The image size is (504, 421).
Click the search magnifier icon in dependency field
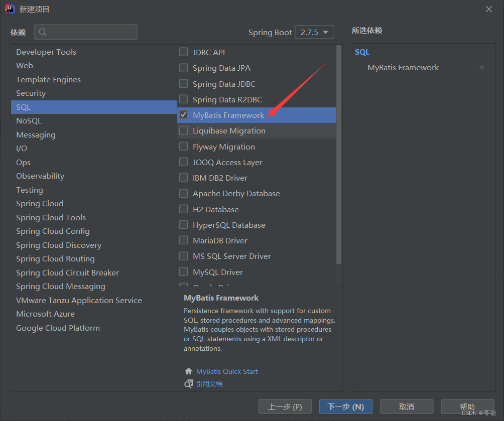click(43, 32)
